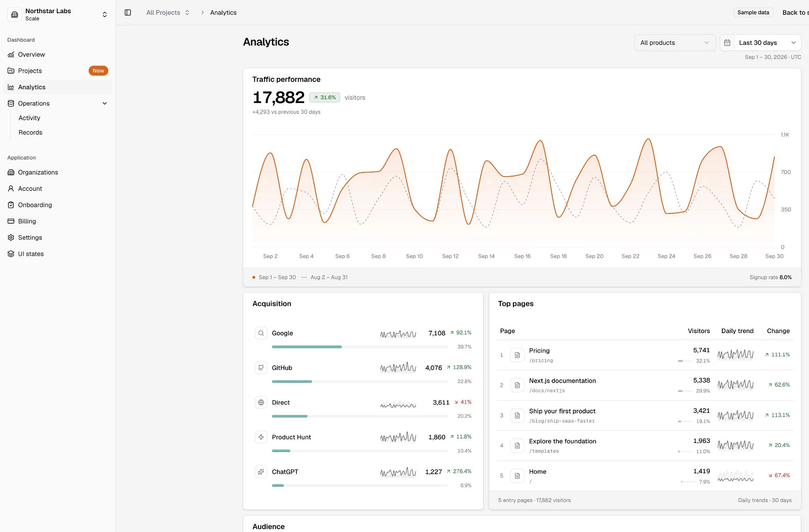
Task: Open Projects in the sidebar
Action: tap(58, 71)
